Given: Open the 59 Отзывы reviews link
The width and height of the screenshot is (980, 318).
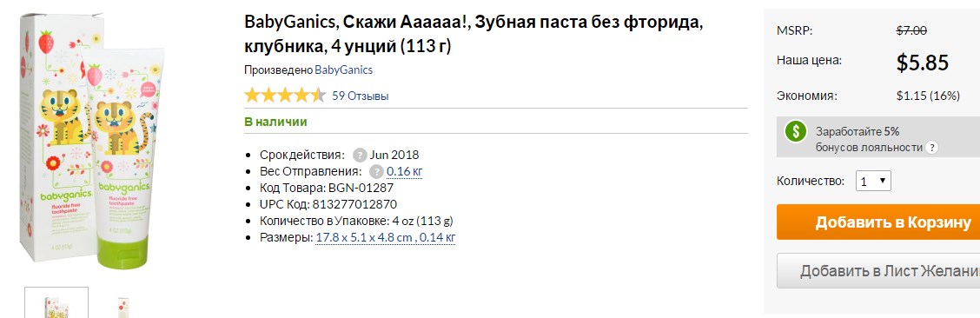Looking at the screenshot, I should pyautogui.click(x=360, y=96).
